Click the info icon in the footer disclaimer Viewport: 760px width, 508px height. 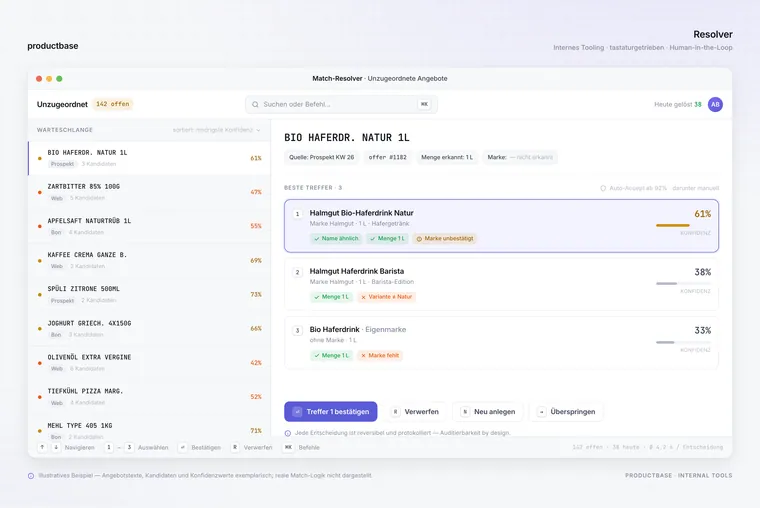(31, 476)
